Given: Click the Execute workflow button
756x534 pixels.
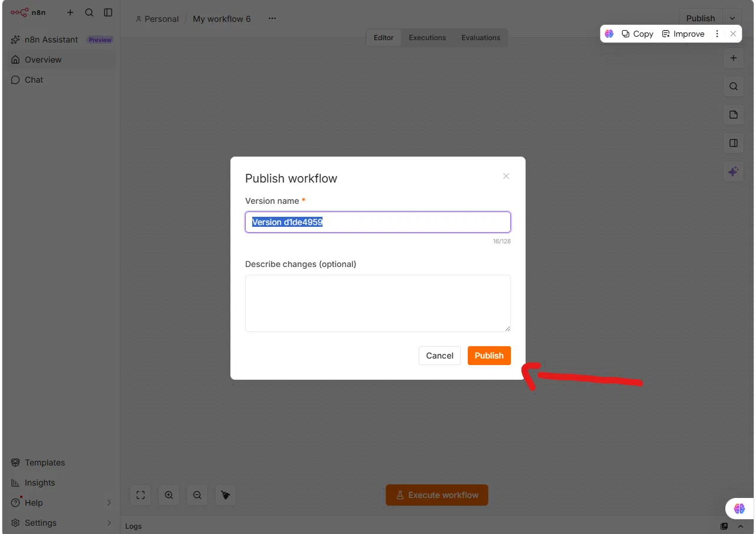Looking at the screenshot, I should [x=437, y=495].
